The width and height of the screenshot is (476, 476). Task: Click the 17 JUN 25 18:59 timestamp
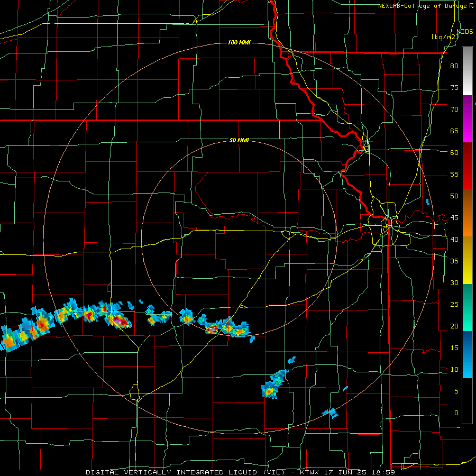tap(359, 472)
